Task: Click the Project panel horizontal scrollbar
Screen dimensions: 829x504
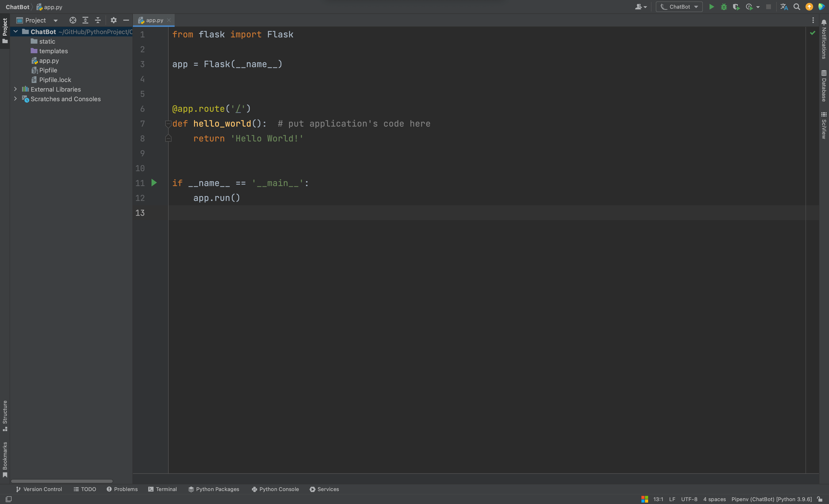Action: click(62, 481)
